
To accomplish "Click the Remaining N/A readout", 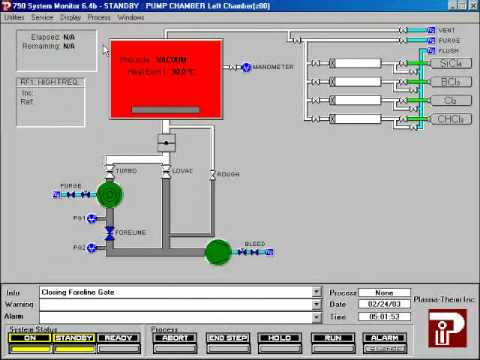I will [x=49, y=46].
